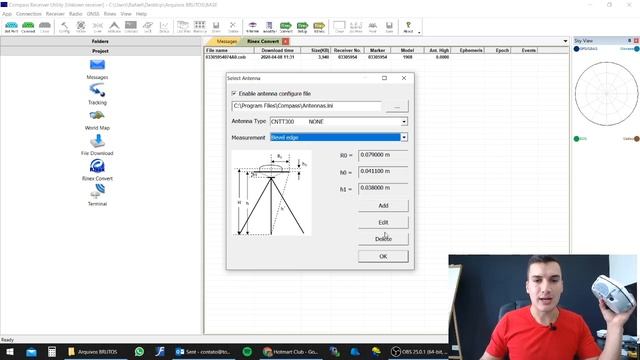
Task: Click the yellow Rinex arrow icon
Action: click(319, 27)
